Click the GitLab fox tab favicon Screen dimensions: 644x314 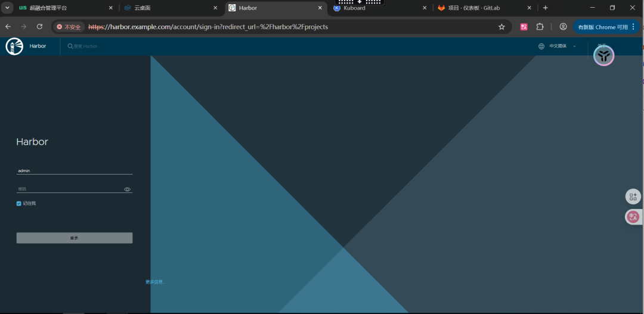tap(441, 8)
